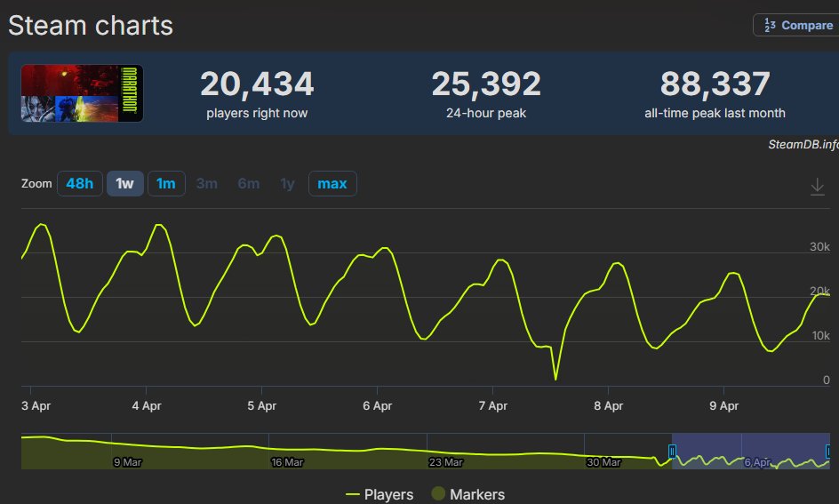Click the 23 Mar navigator label
839x504 pixels.
pyautogui.click(x=445, y=462)
